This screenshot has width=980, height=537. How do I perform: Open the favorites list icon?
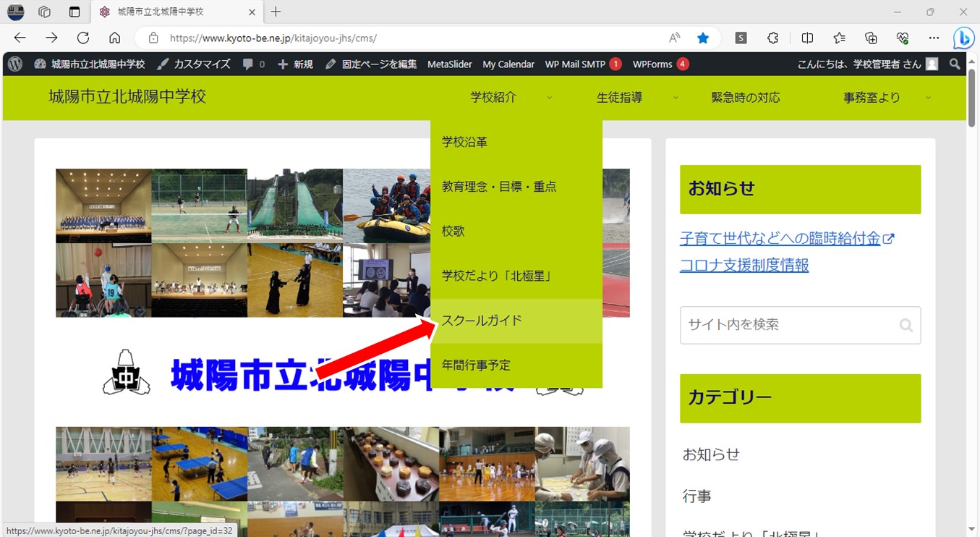click(x=839, y=38)
